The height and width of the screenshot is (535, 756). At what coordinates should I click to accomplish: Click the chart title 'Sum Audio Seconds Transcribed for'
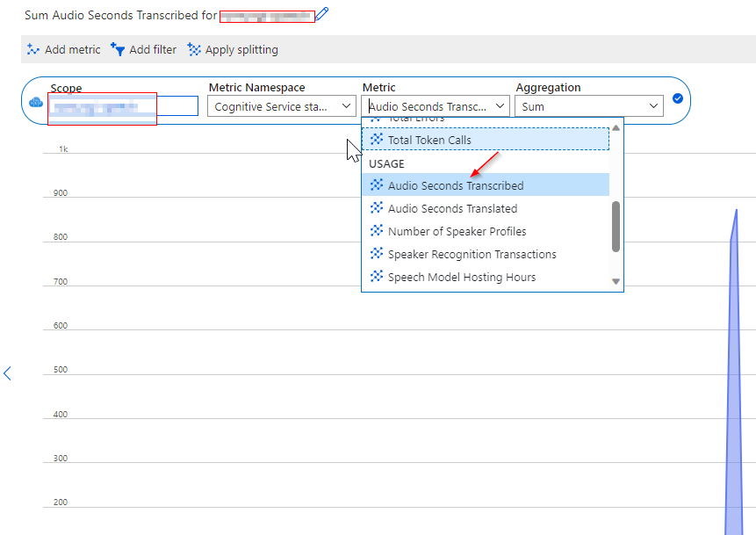point(120,15)
